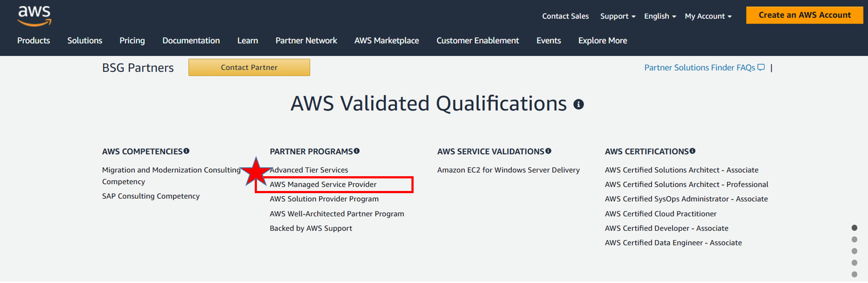Screen dimensions: 868x283
Task: Select the second page indicator dot
Action: (x=855, y=240)
